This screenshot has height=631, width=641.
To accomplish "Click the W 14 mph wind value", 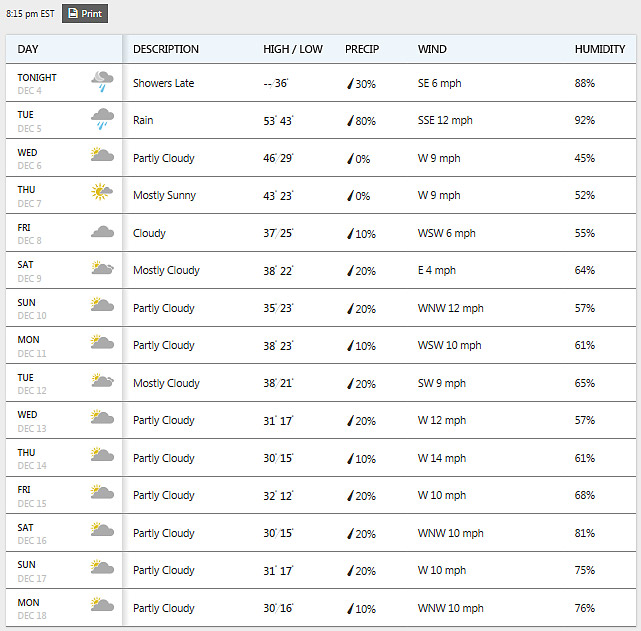I will [x=442, y=458].
